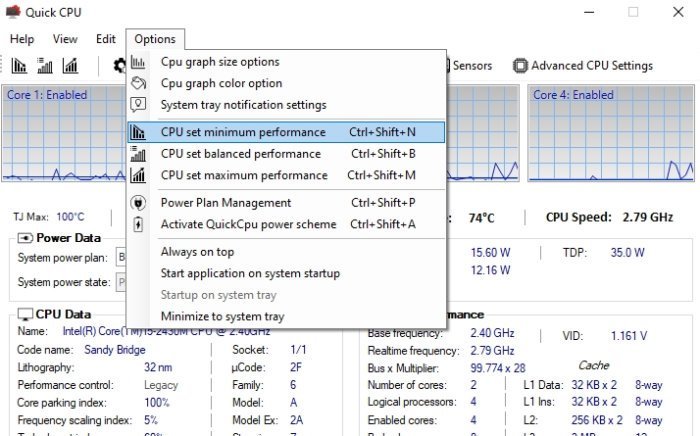Open the System power state dropdown
This screenshot has width=700, height=436.
tap(121, 282)
